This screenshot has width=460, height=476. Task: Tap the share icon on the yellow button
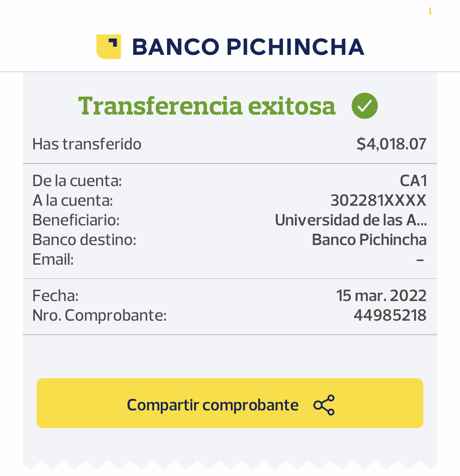(x=324, y=405)
